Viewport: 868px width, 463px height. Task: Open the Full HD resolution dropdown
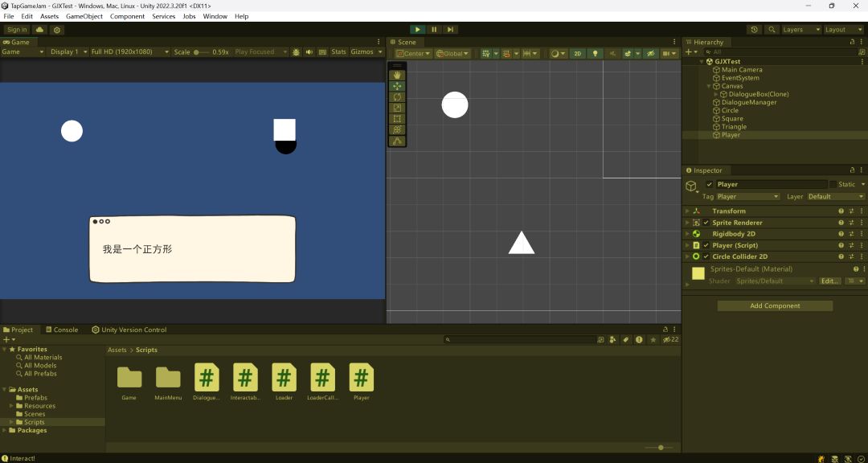coord(130,52)
